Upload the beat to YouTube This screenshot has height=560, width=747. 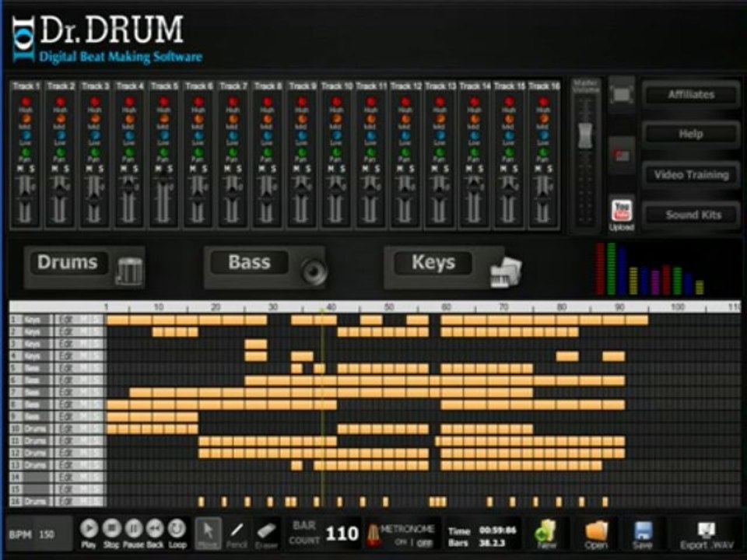[622, 213]
